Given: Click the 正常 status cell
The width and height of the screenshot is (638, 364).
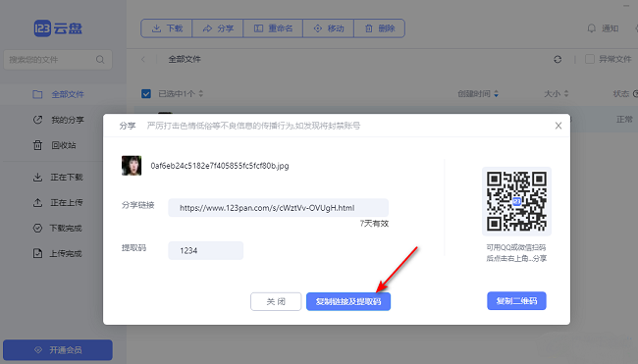Looking at the screenshot, I should 624,120.
